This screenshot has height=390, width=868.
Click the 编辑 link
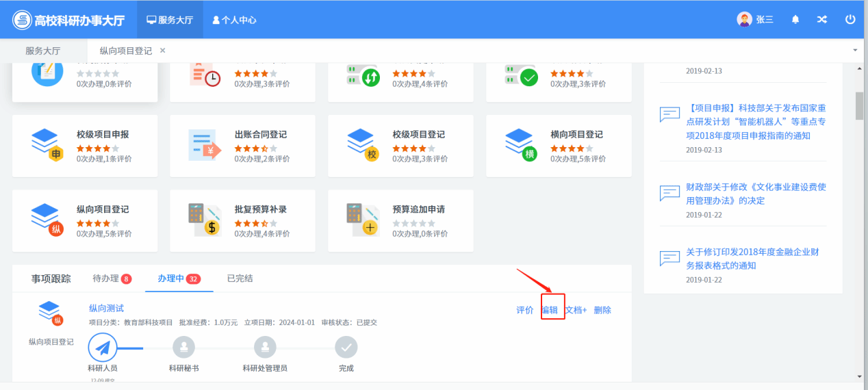point(550,310)
